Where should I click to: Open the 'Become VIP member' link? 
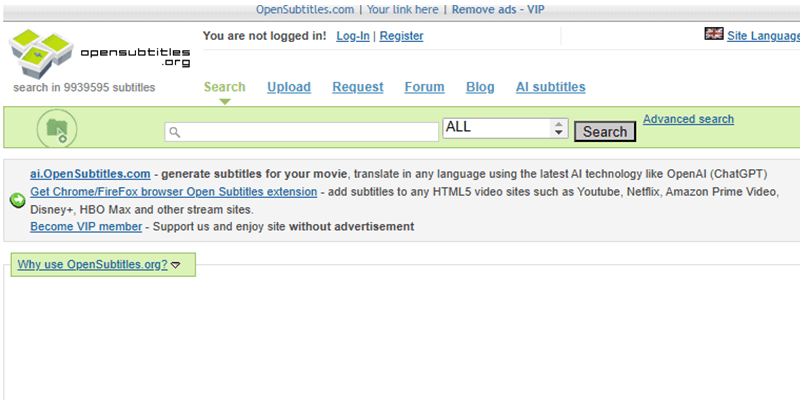86,227
